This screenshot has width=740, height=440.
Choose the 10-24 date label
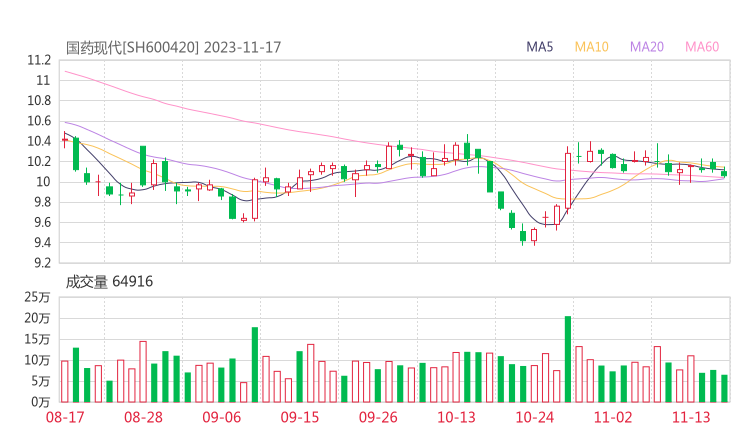coord(534,416)
